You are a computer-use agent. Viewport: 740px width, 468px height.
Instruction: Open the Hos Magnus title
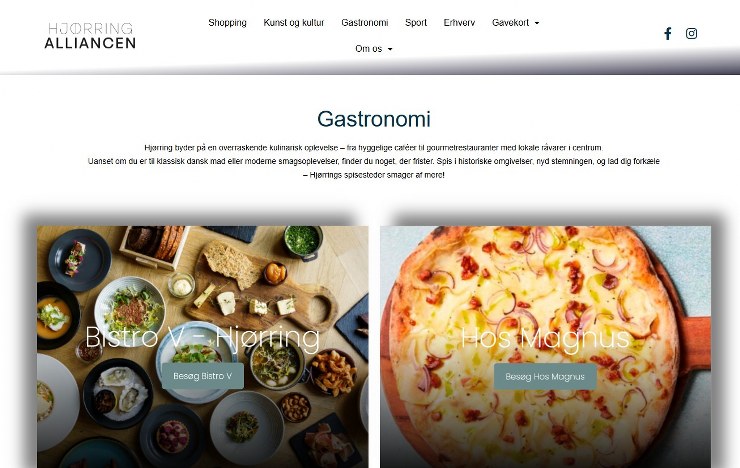(x=545, y=338)
